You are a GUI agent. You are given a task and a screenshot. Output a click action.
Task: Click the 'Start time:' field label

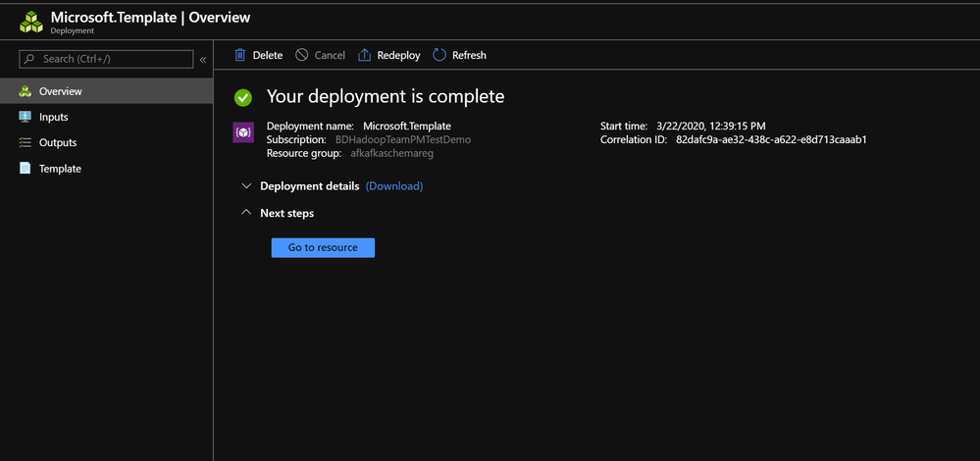tap(624, 126)
